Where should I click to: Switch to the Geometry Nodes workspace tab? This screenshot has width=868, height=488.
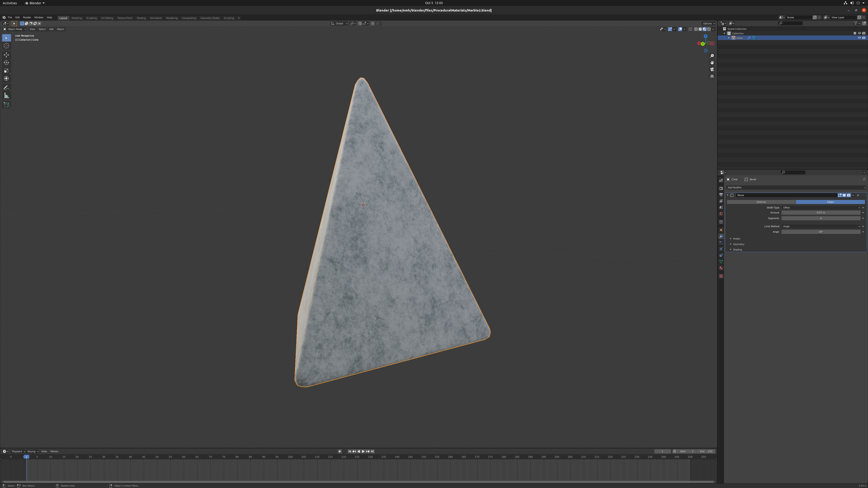click(210, 18)
